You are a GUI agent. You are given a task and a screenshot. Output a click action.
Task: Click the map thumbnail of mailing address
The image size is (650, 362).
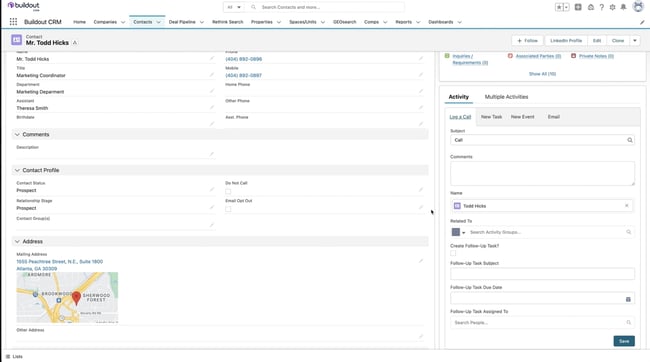[x=67, y=297]
